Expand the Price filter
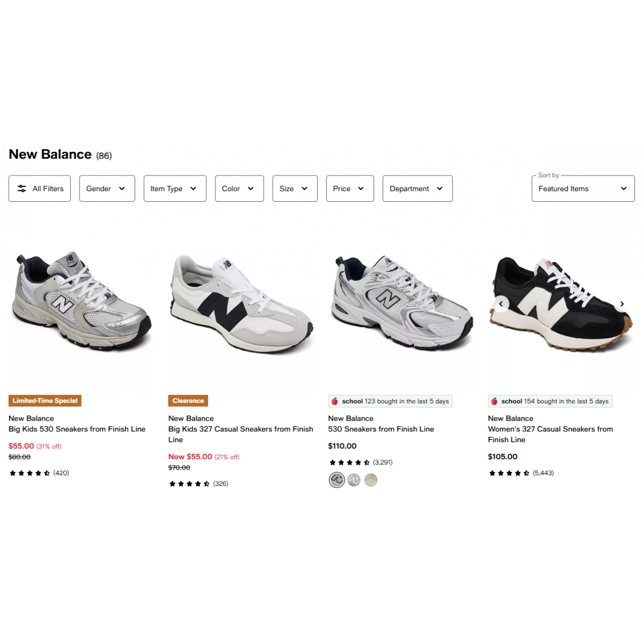The width and height of the screenshot is (644, 644). pos(350,188)
